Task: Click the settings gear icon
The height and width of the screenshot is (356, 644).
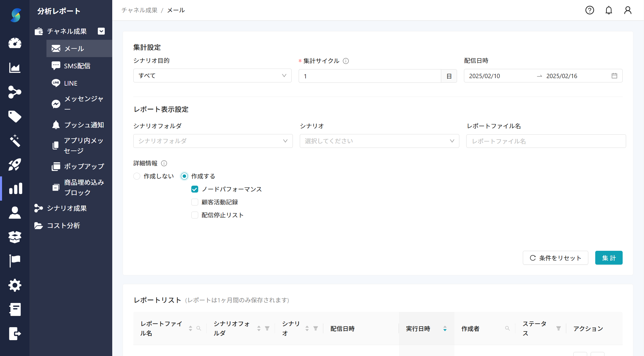Action: click(15, 285)
